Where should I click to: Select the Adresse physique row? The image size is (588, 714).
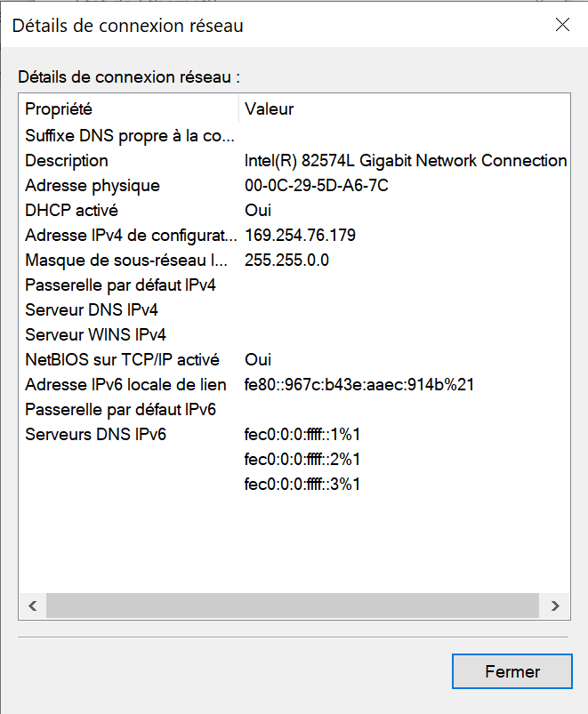93,186
